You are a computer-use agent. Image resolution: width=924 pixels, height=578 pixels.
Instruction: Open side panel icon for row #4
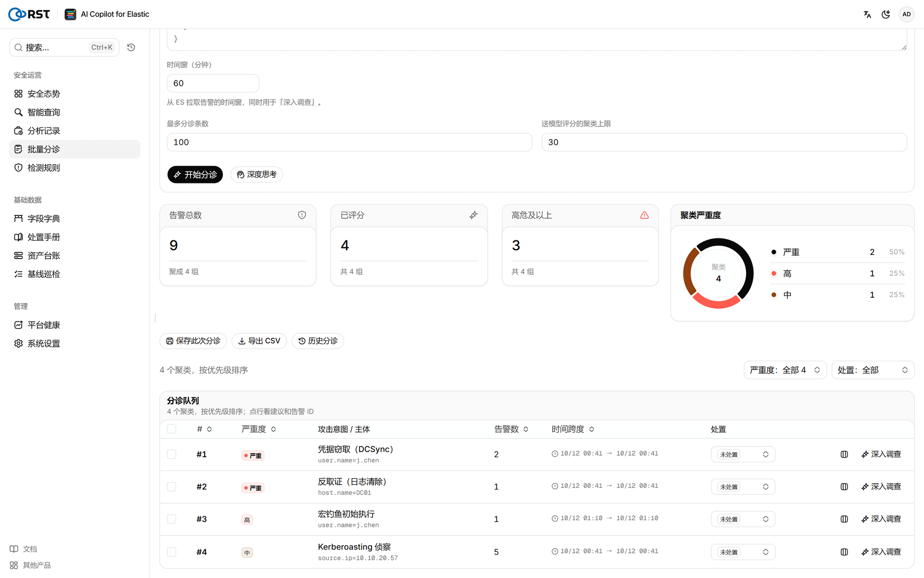[844, 552]
